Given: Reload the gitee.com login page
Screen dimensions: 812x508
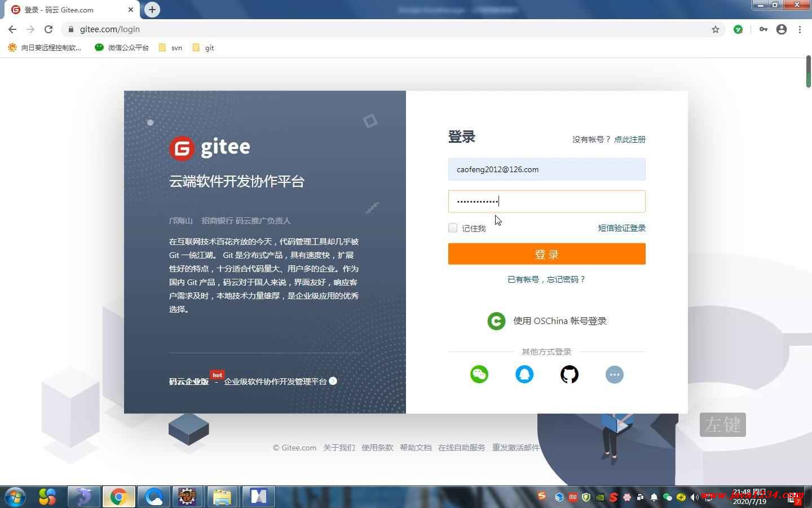Looking at the screenshot, I should tap(48, 29).
